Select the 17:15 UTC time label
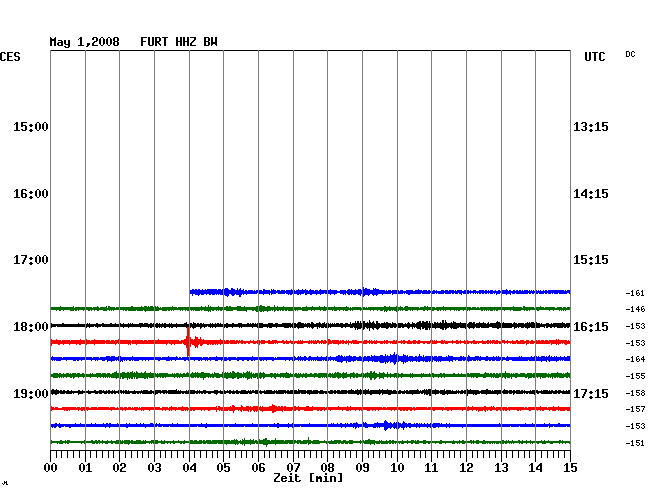Screen dimensions: 650x494 (591, 393)
